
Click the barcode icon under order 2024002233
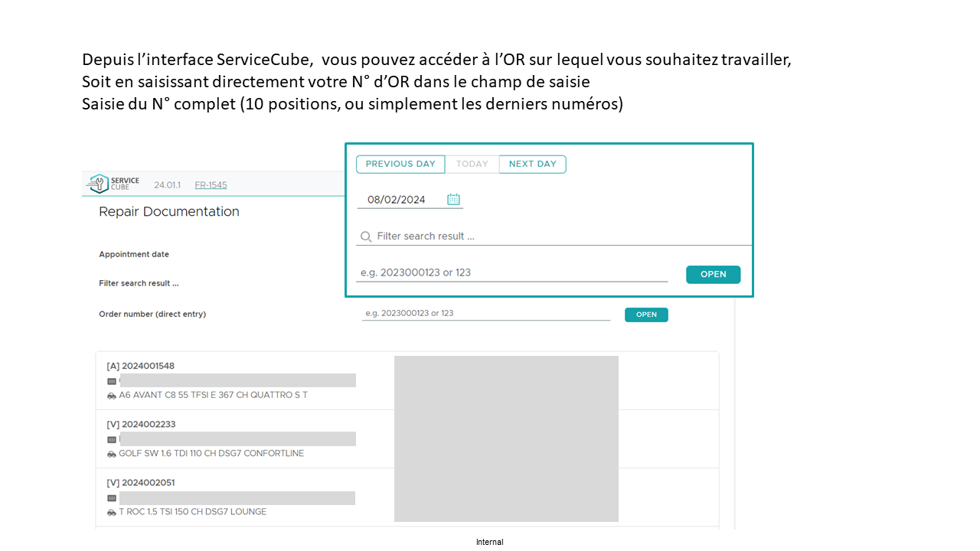coord(112,439)
